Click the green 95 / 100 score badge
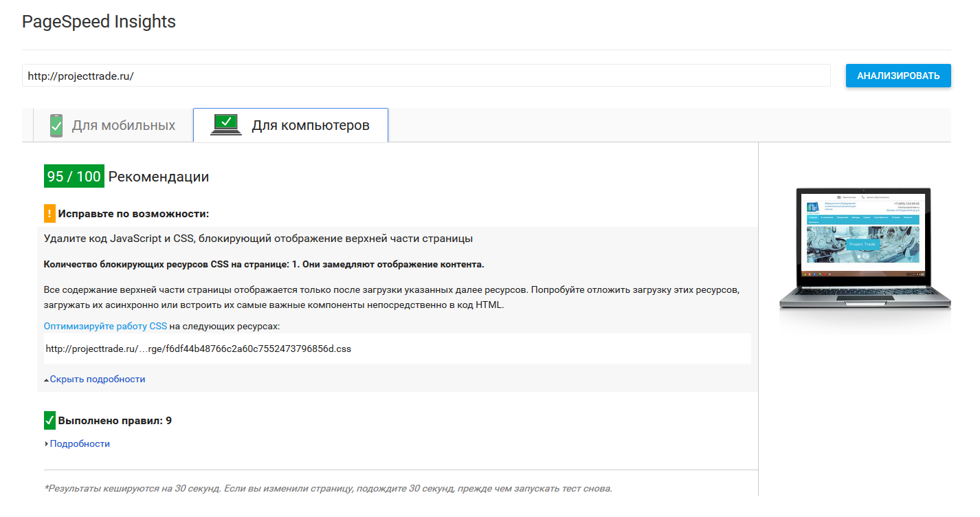 (x=74, y=177)
